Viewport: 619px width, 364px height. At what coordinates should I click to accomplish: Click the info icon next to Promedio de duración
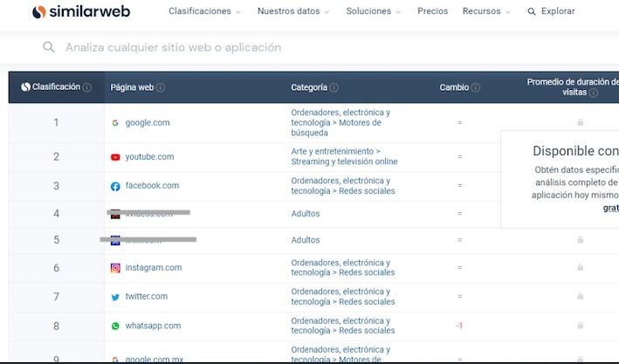click(594, 93)
